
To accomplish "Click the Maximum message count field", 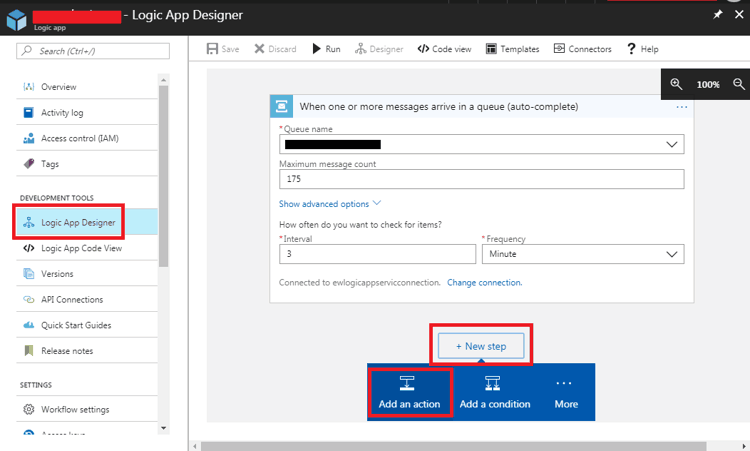I will pyautogui.click(x=481, y=179).
